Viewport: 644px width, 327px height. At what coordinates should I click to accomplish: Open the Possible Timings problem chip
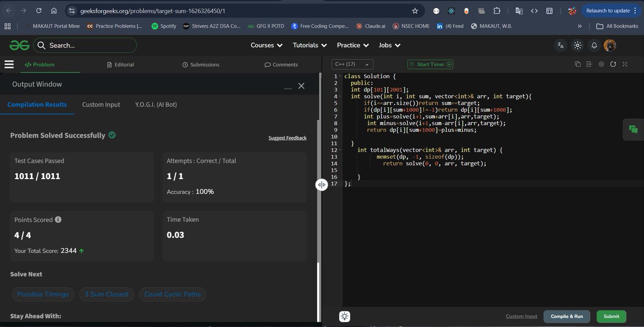pyautogui.click(x=43, y=294)
